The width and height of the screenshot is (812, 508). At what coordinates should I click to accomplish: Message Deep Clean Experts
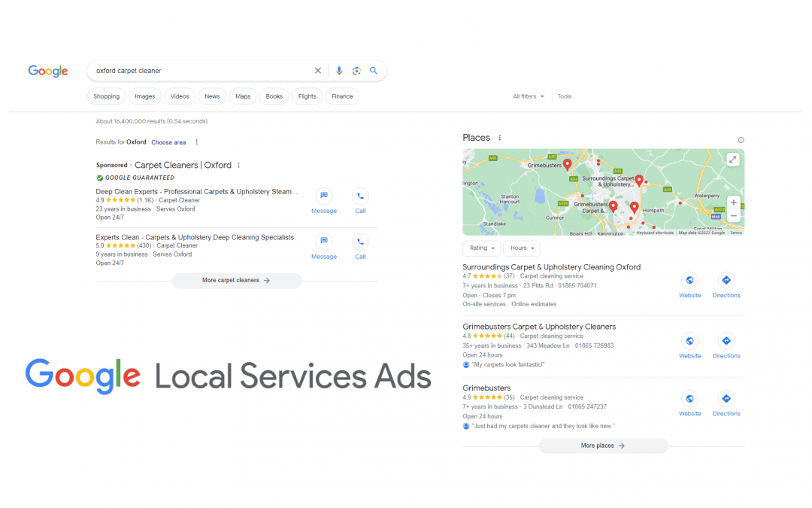coord(323,196)
